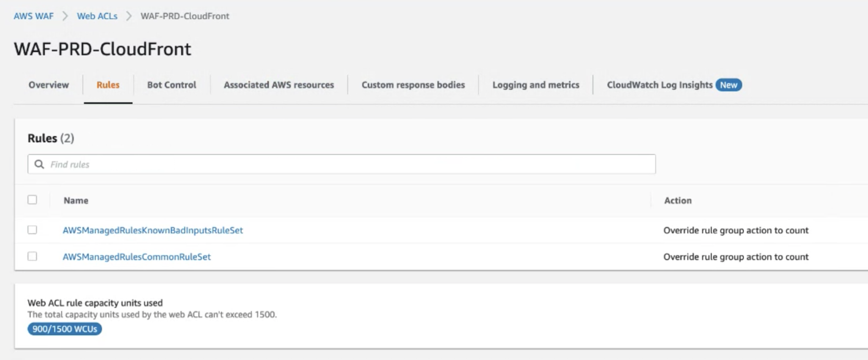Screen dimensions: 868x360
Task: Open AWSManagedRulesKnownBadInputsRuleSet rule link
Action: (x=153, y=230)
